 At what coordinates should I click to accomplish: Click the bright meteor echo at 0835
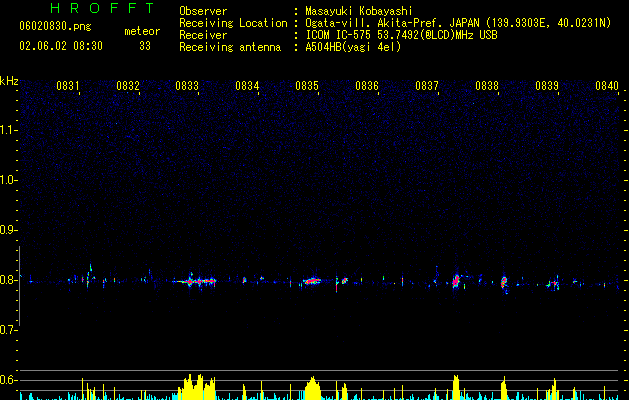pos(312,281)
